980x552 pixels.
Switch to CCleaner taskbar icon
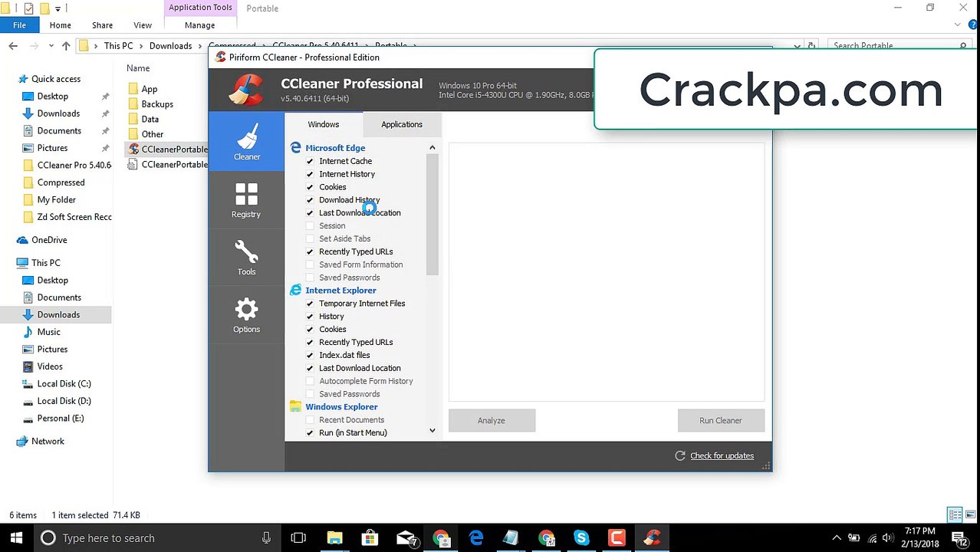point(653,538)
